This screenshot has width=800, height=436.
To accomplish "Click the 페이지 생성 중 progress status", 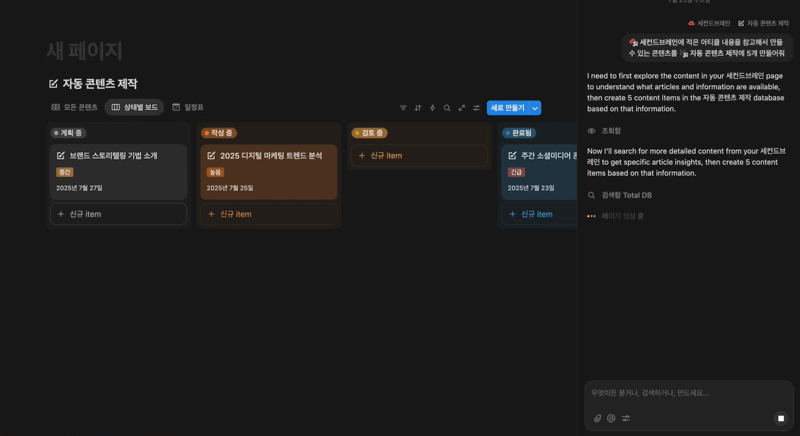I will (x=615, y=216).
